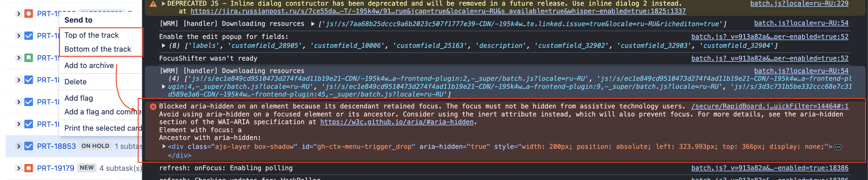Pick "Add a flag and comment" entry

103,112
